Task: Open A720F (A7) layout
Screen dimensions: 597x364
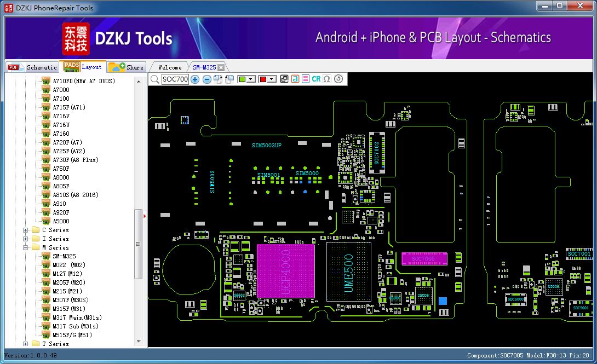Action: tap(67, 142)
